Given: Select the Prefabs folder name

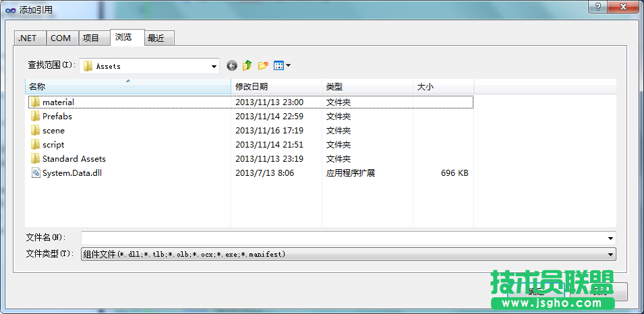Looking at the screenshot, I should (x=57, y=116).
